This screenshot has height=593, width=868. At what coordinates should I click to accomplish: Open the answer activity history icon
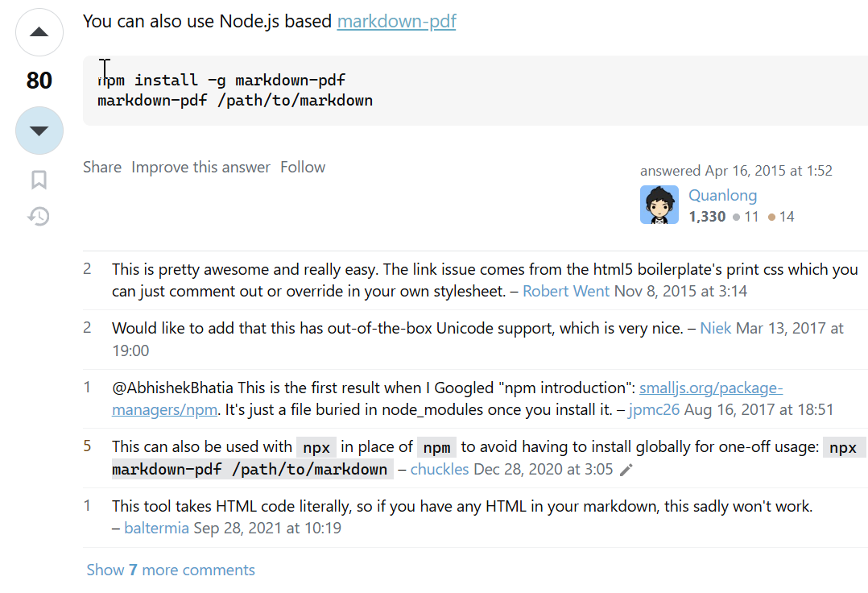pos(39,216)
